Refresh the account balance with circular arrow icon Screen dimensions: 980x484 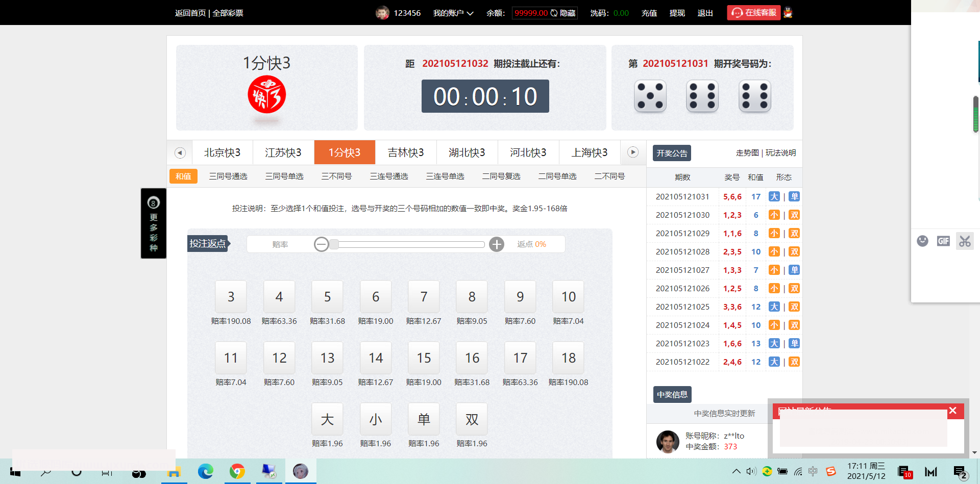[554, 13]
